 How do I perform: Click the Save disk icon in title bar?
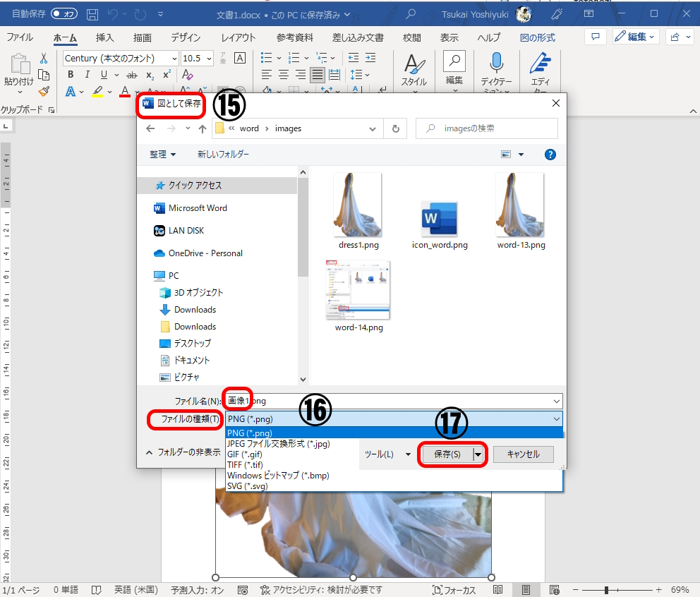tap(92, 14)
